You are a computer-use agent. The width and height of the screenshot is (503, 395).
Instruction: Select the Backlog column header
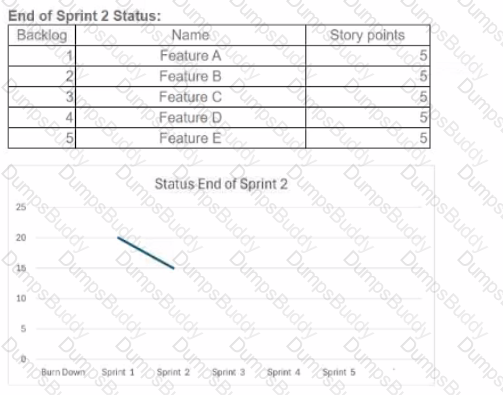[42, 35]
